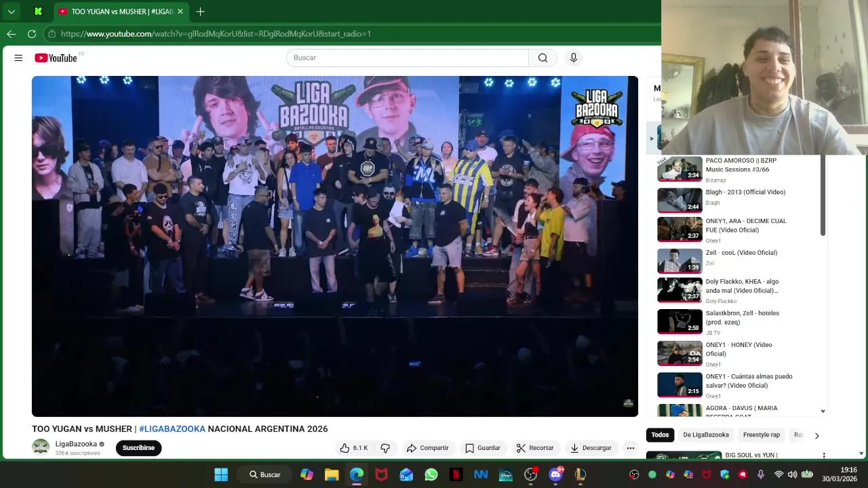Open a new browser tab with plus
868x488 pixels.
(200, 12)
